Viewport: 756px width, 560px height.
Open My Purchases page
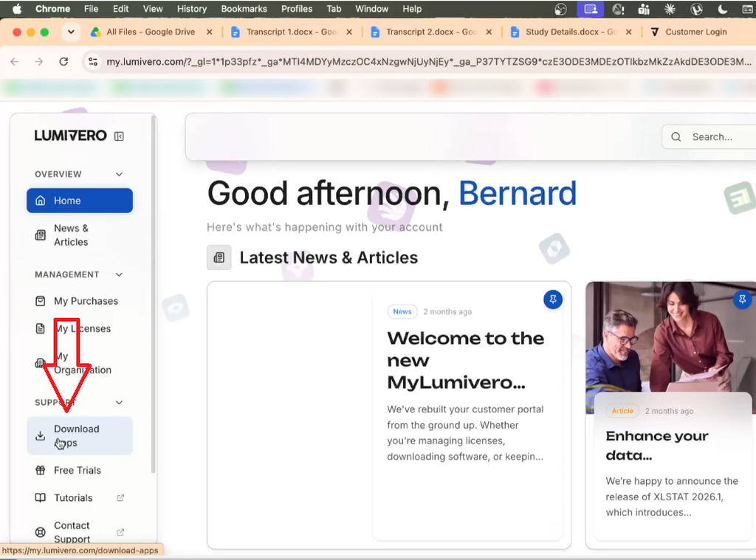[x=80, y=301]
